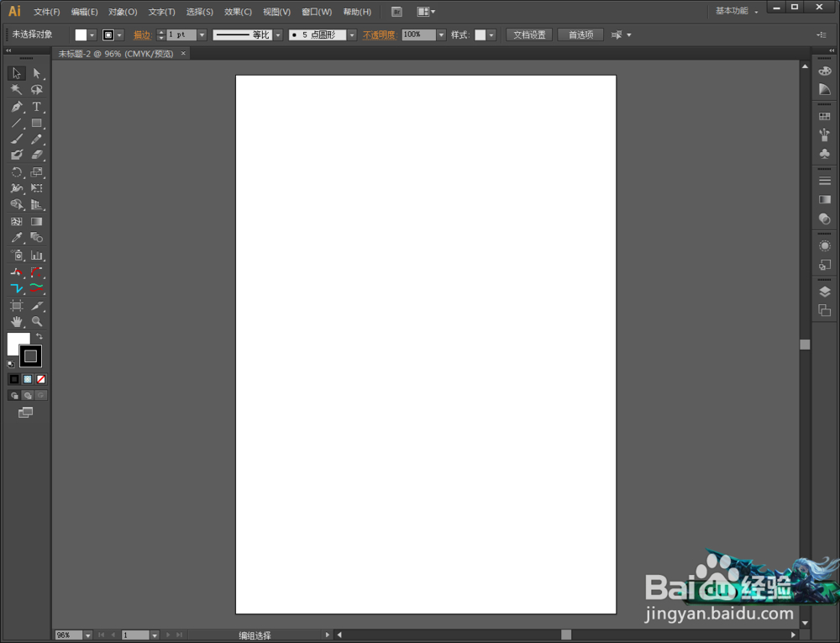Select the Column Graph tool
The width and height of the screenshot is (840, 643).
pos(36,255)
